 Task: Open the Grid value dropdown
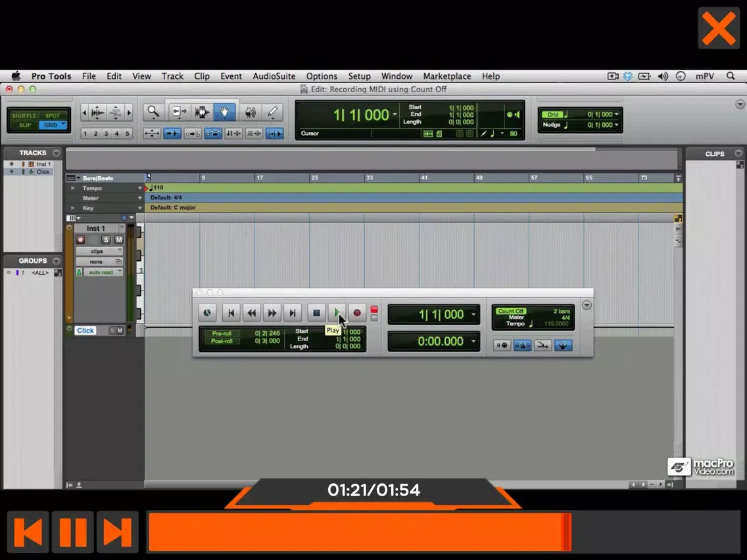(x=616, y=114)
